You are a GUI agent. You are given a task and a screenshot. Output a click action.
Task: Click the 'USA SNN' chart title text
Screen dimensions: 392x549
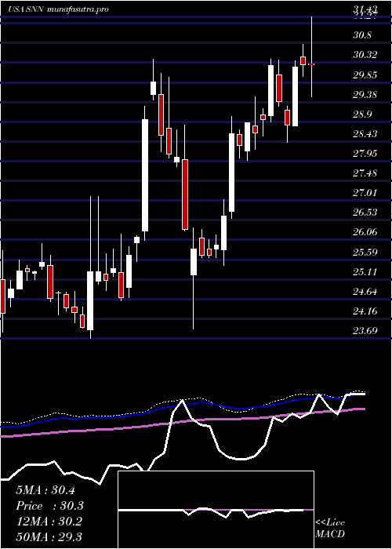pos(26,9)
